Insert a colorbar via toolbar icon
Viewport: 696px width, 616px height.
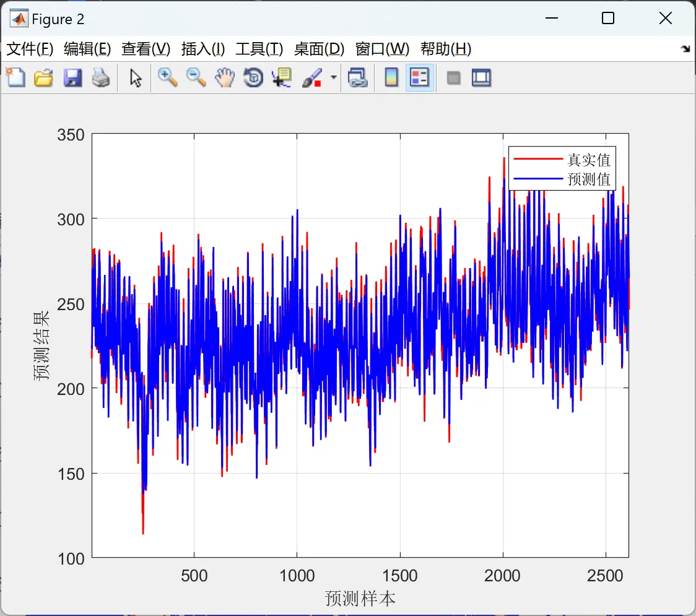coord(391,77)
